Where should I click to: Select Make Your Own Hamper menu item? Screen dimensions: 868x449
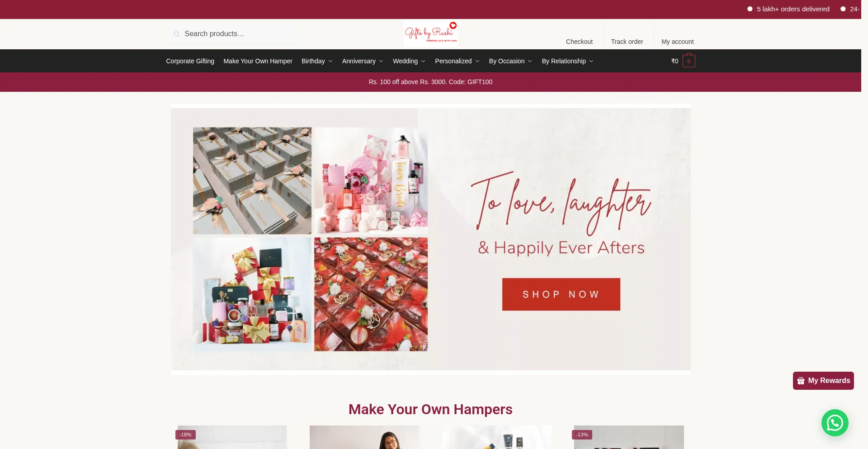pyautogui.click(x=258, y=61)
